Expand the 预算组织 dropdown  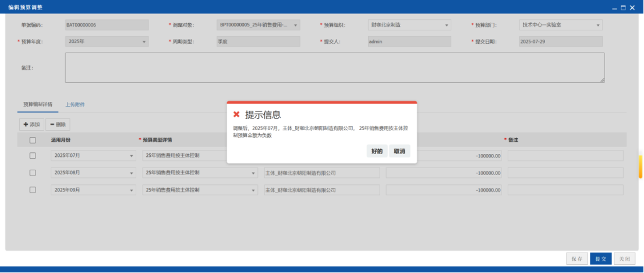409,25
